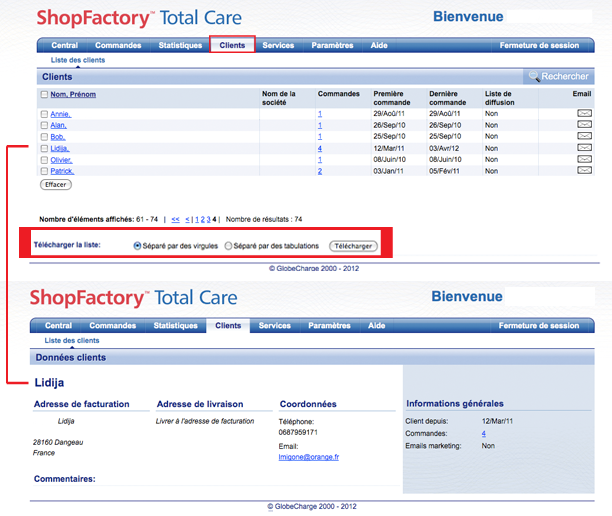This screenshot has width=612, height=516.
Task: Click the Effacer button
Action: tap(56, 185)
